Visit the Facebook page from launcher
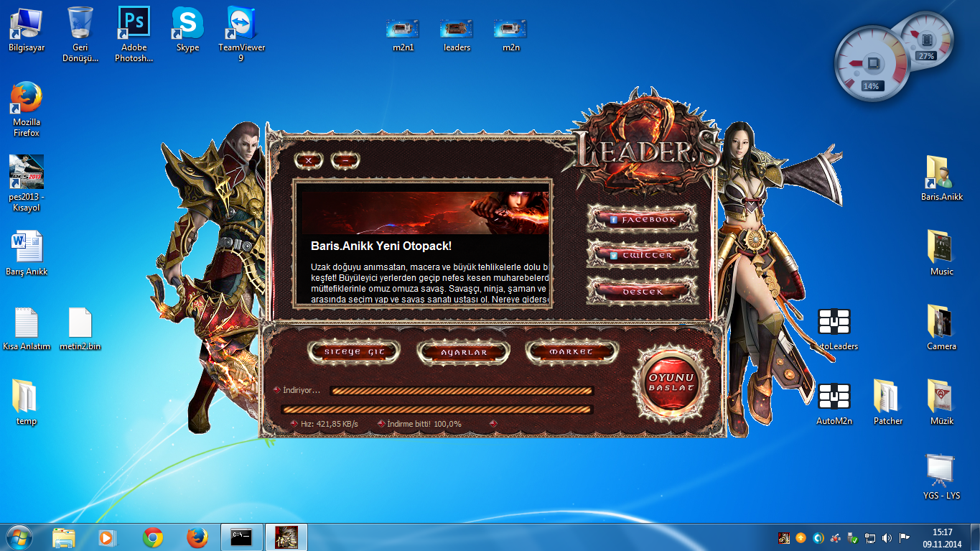The width and height of the screenshot is (980, 551). [643, 219]
